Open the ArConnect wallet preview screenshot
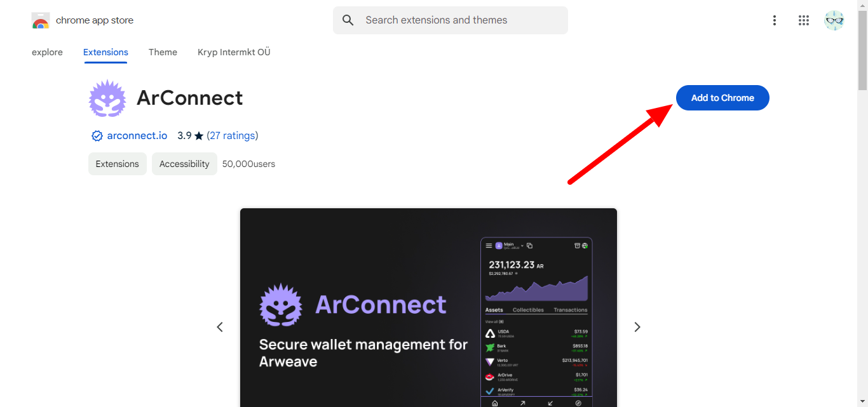This screenshot has width=868, height=407. coord(428,308)
